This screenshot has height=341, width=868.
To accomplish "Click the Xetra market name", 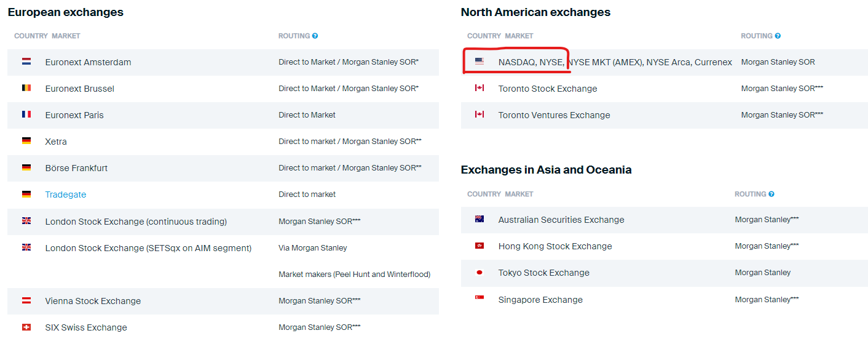I will [x=56, y=142].
